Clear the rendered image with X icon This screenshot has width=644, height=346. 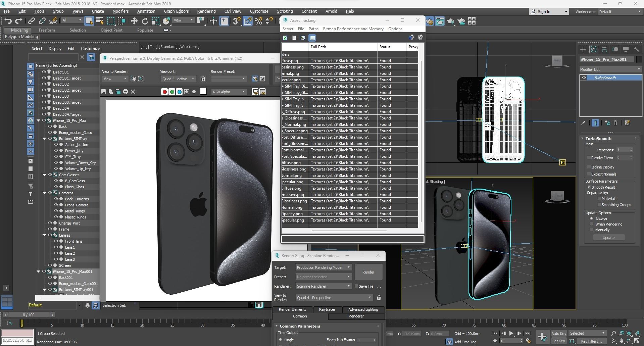(x=133, y=92)
